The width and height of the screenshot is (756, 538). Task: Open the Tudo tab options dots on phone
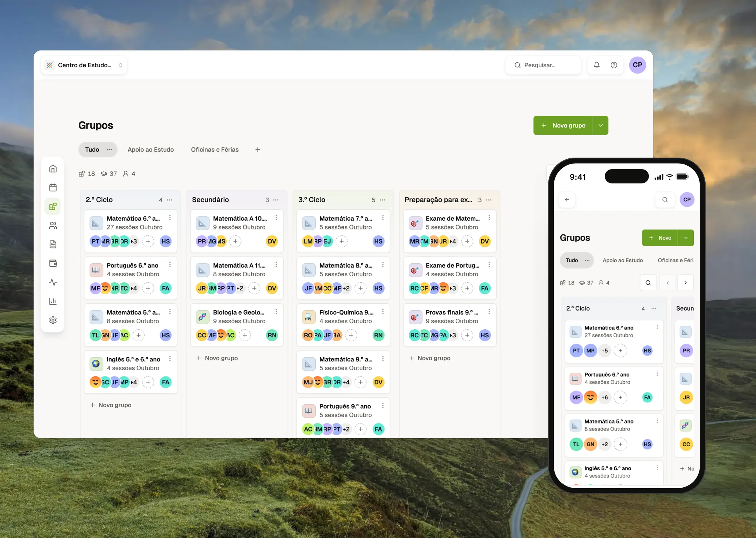587,260
